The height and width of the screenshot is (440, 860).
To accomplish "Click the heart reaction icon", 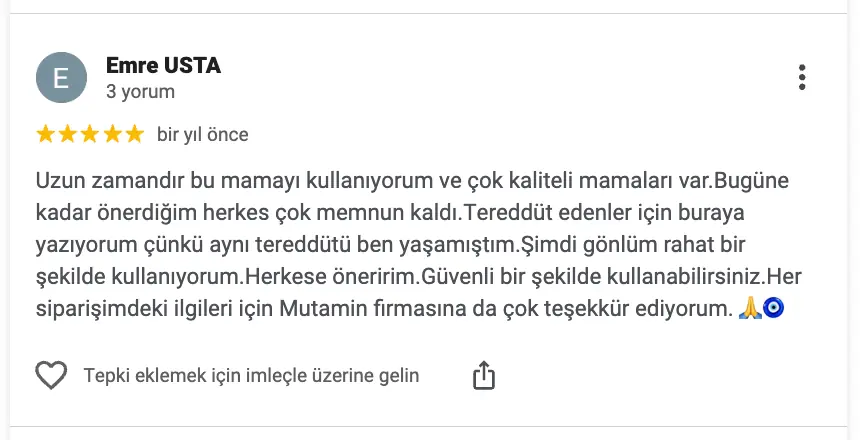I will pyautogui.click(x=51, y=376).
